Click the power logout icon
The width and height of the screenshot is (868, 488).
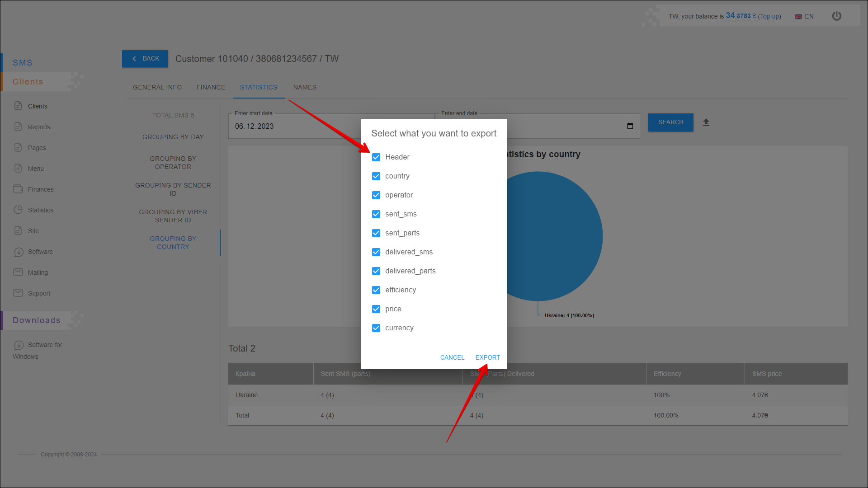tap(836, 16)
